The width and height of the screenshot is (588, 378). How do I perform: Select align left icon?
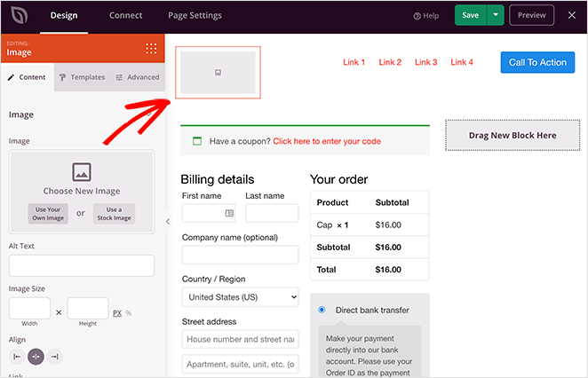point(17,357)
